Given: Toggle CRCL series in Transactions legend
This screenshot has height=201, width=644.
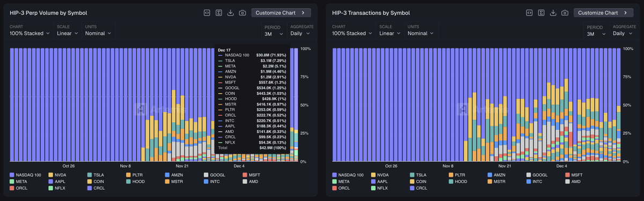Looking at the screenshot, I should click(x=419, y=189).
